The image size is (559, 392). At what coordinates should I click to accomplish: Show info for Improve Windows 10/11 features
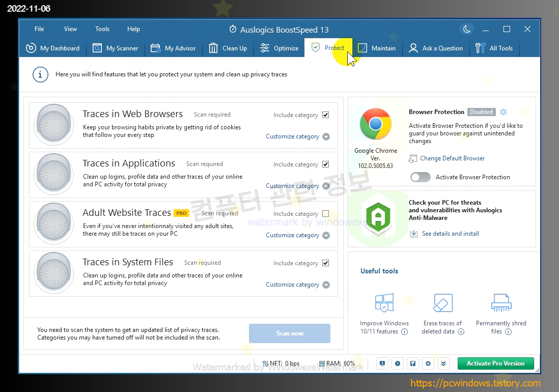[x=404, y=332]
